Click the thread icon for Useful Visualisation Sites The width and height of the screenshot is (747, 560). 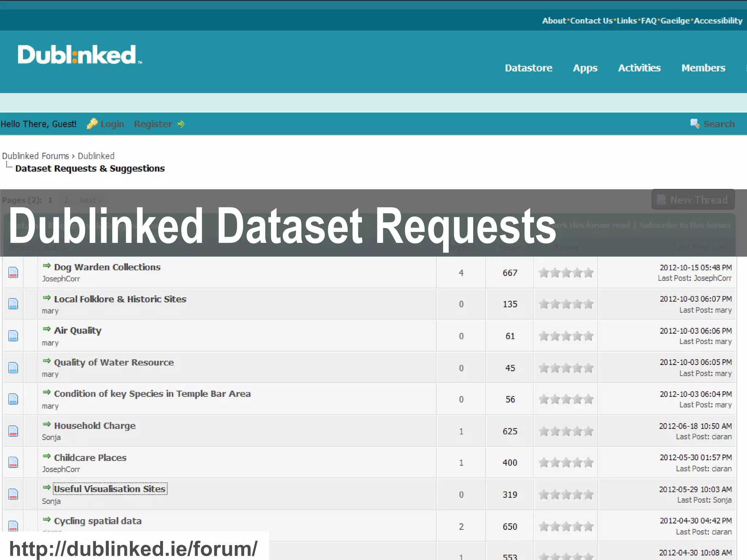tap(13, 494)
